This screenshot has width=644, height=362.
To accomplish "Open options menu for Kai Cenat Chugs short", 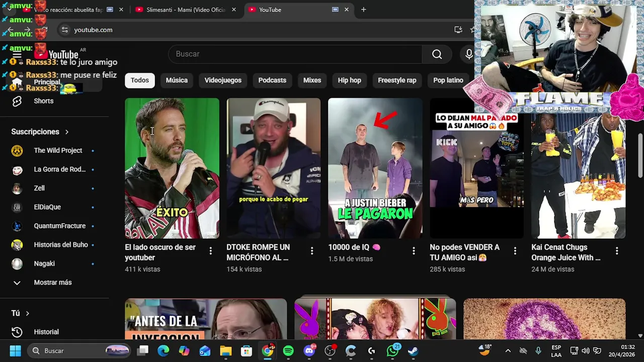I will pos(617,251).
